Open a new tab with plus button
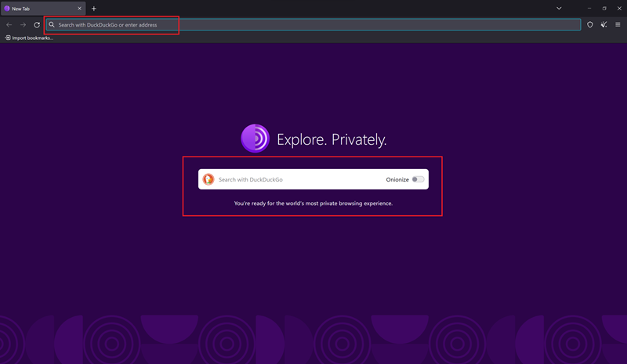Screen dimensions: 627x364 [94, 9]
